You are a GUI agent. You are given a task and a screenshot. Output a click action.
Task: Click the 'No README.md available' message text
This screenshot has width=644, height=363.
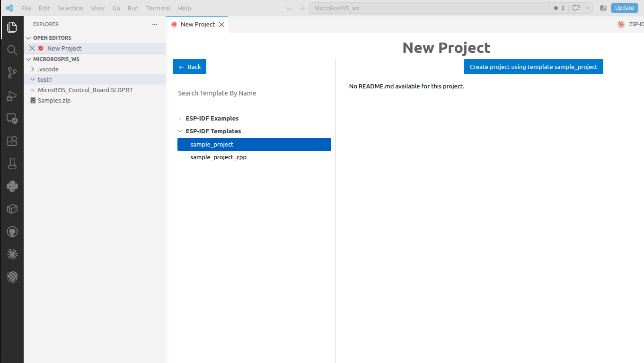(x=406, y=86)
